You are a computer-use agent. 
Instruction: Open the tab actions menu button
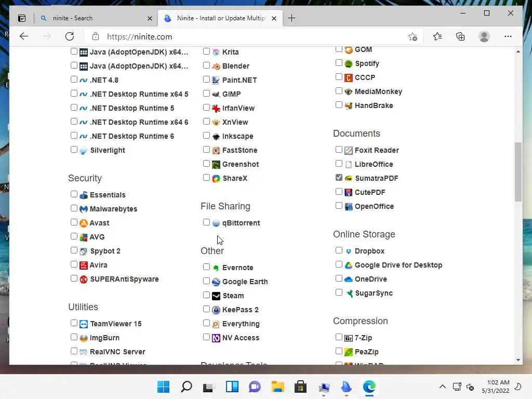tap(22, 18)
